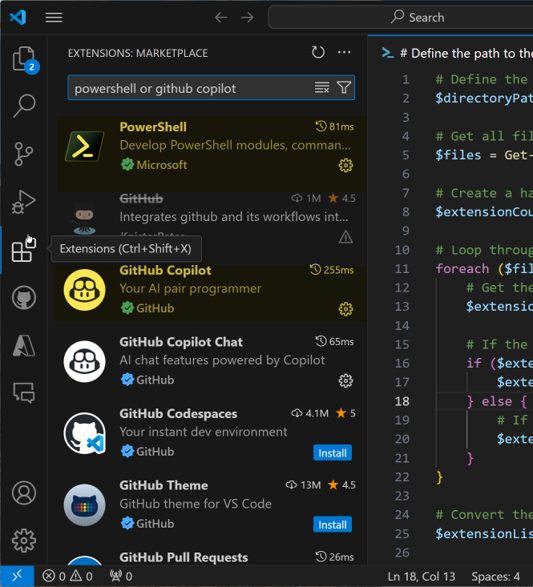Click the ports forwarded status item

point(121,576)
